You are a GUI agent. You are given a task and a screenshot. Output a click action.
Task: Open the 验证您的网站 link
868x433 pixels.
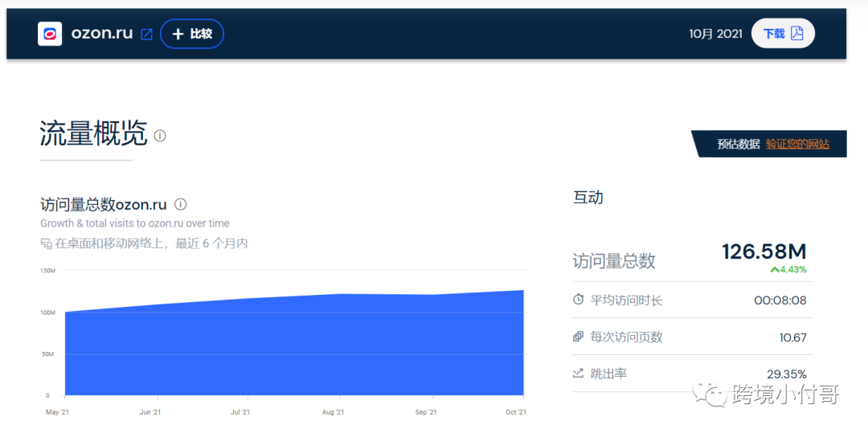click(x=797, y=145)
